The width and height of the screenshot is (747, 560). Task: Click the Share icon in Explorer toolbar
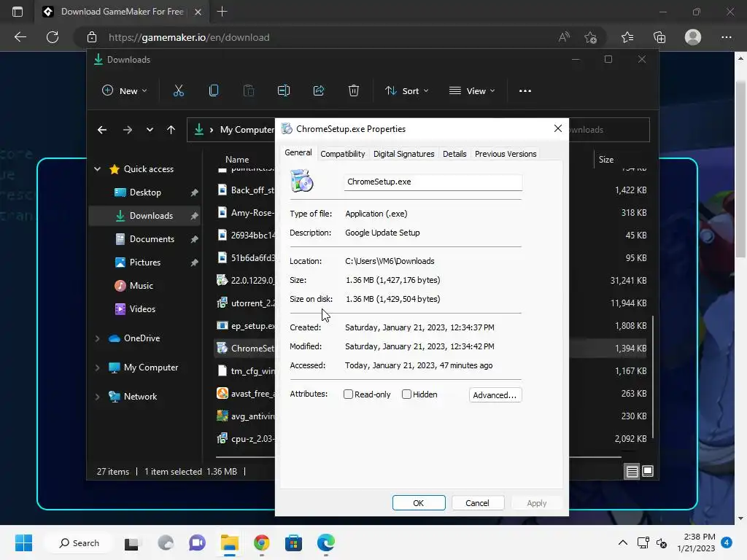[x=319, y=90]
